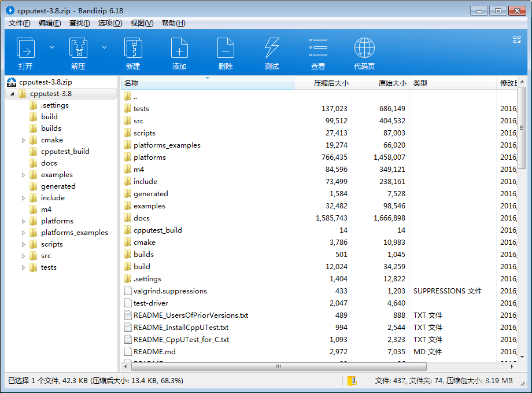532x393 pixels.
Task: Expand the examples folder in tree
Action: (x=23, y=175)
